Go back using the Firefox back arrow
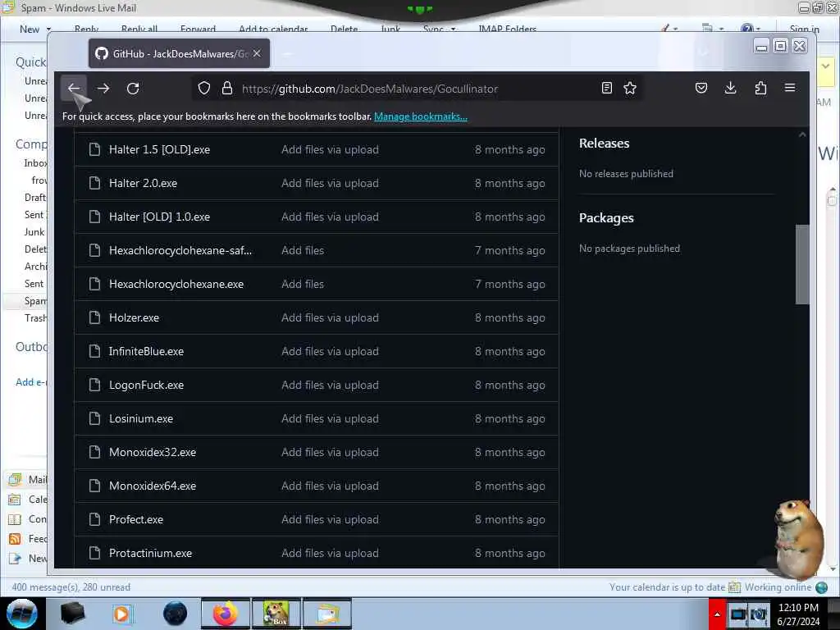The image size is (840, 630). (x=74, y=89)
